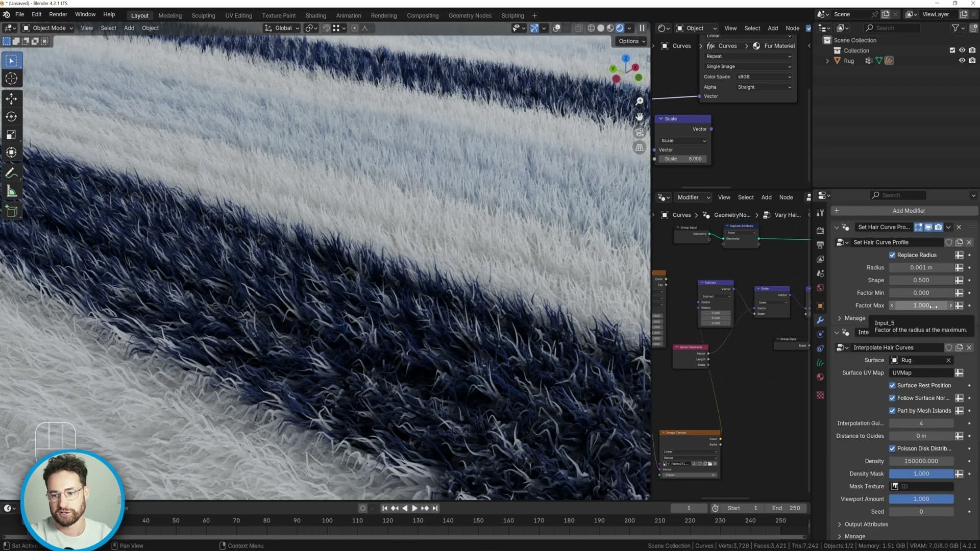Click the outliner Search field

tap(892, 28)
